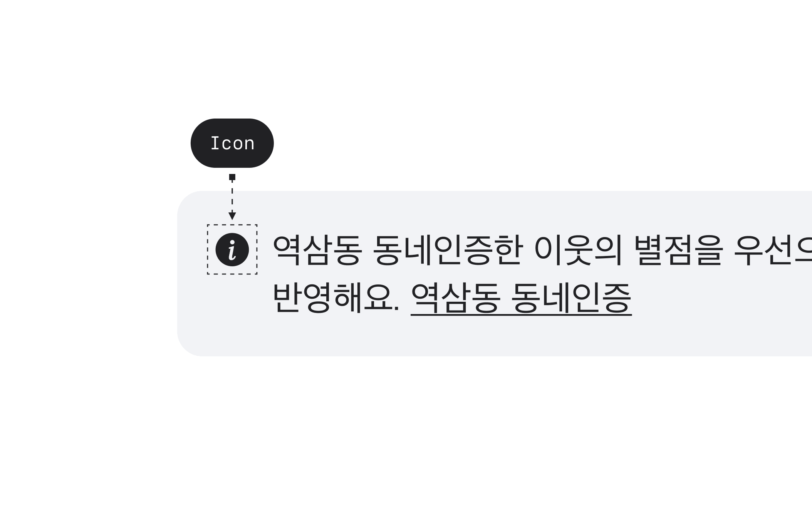Click the white 'i' letter inside icon
The width and height of the screenshot is (812, 508).
[x=232, y=250]
